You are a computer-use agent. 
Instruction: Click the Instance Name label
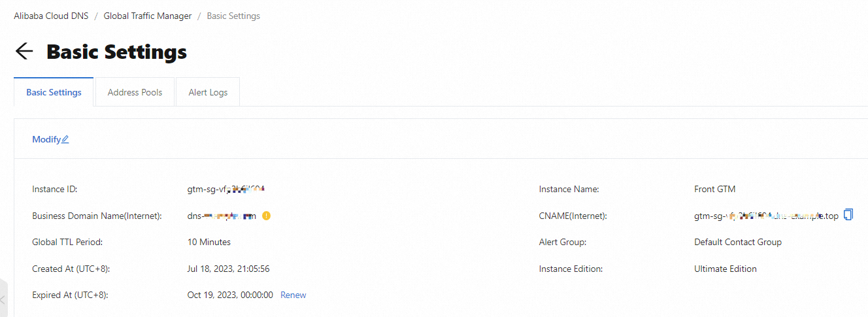(569, 189)
